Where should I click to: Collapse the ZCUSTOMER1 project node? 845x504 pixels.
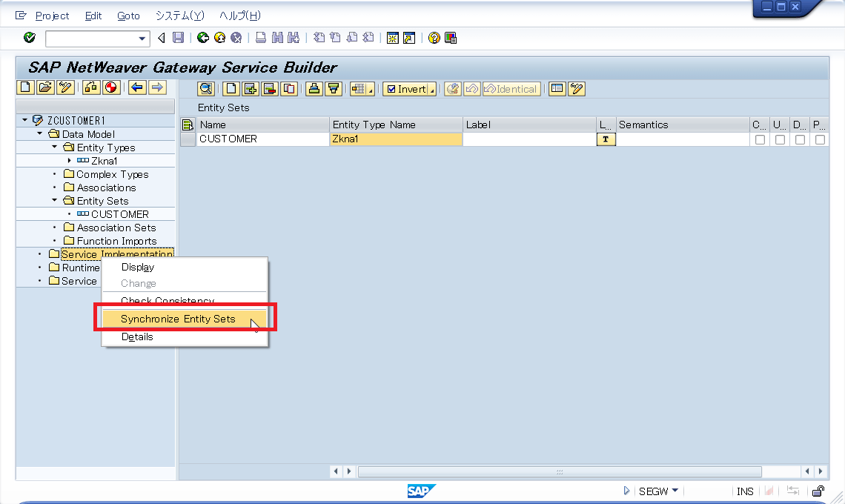tap(24, 120)
